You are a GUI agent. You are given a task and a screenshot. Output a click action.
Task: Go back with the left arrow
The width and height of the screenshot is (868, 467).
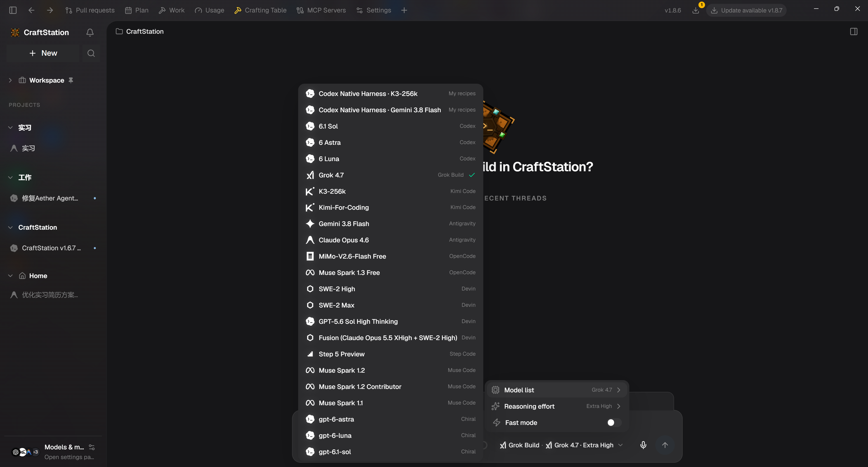(31, 10)
